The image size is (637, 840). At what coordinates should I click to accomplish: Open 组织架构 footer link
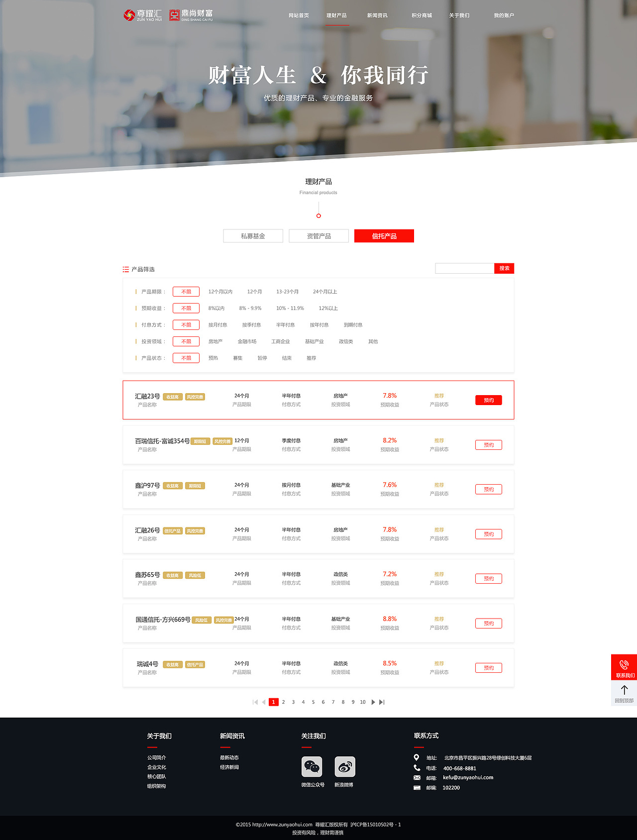pos(157,786)
